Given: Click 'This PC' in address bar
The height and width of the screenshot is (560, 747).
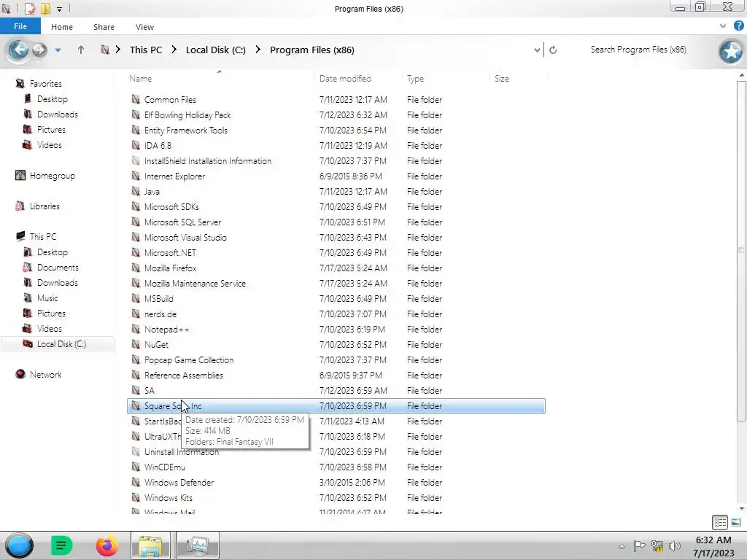Looking at the screenshot, I should tap(146, 50).
